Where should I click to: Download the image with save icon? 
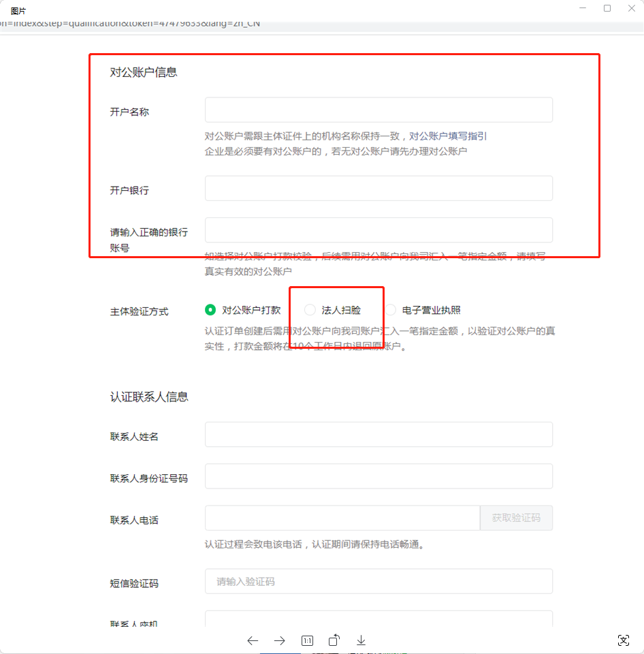point(361,640)
